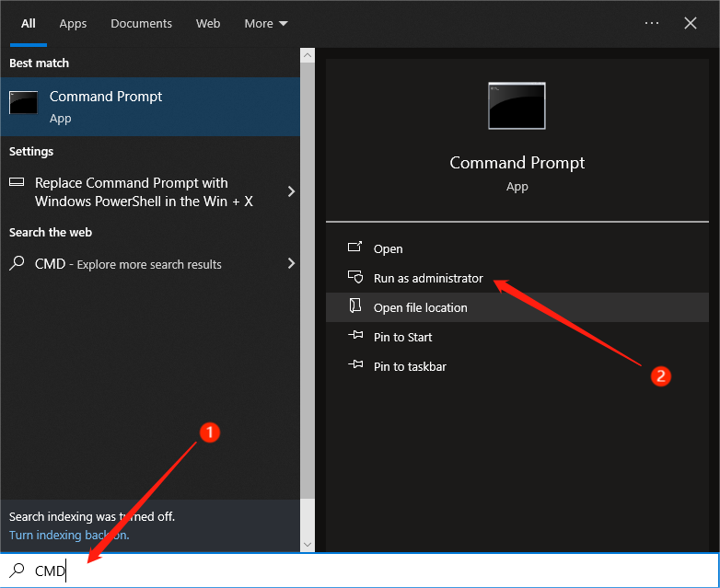The image size is (720, 588).
Task: Switch to the Apps tab
Action: (73, 24)
